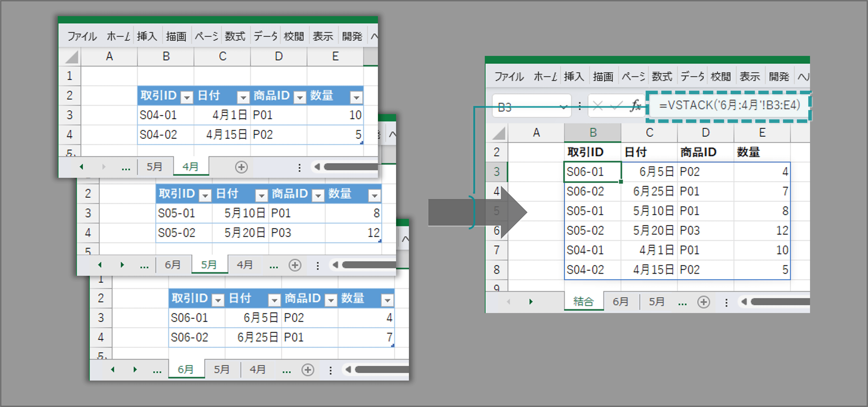Image resolution: width=868 pixels, height=407 pixels.
Task: Select row 3 header in 結合 window
Action: pos(497,172)
